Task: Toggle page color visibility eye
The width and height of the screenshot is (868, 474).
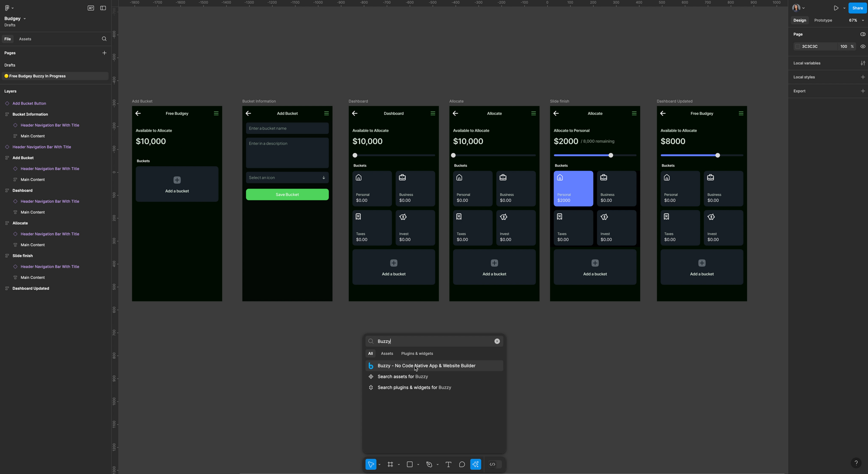Action: 863,46
